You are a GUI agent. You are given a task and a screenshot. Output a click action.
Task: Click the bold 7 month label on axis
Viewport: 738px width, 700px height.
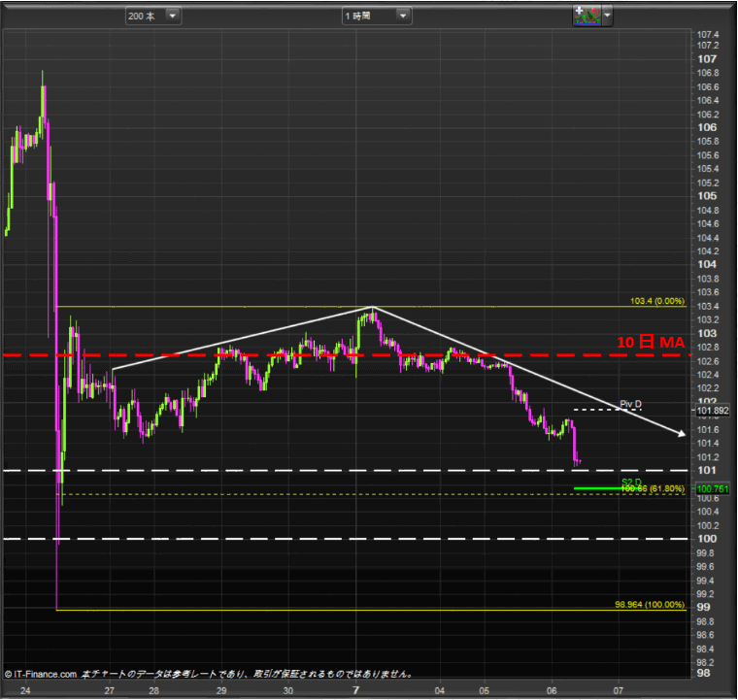click(x=355, y=690)
